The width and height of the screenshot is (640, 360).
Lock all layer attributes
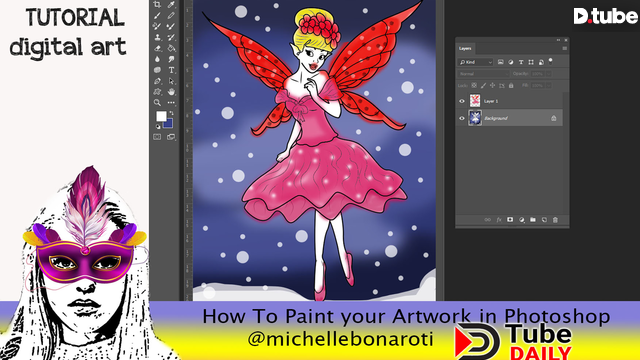pos(511,85)
